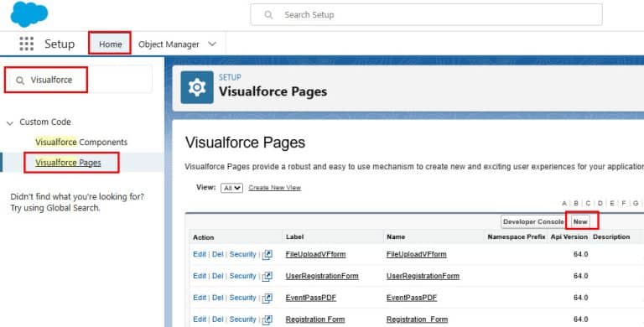The height and width of the screenshot is (327, 644).
Task: Filter pages by letter E
Action: click(612, 204)
